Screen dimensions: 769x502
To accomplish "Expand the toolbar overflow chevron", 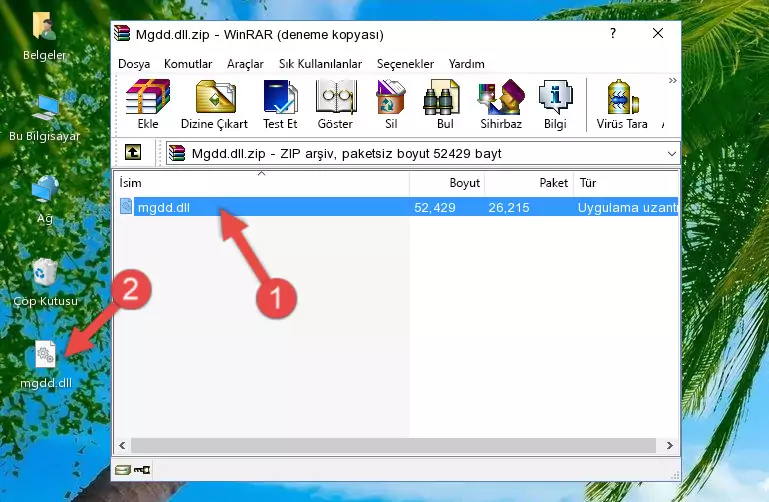I will (x=672, y=80).
